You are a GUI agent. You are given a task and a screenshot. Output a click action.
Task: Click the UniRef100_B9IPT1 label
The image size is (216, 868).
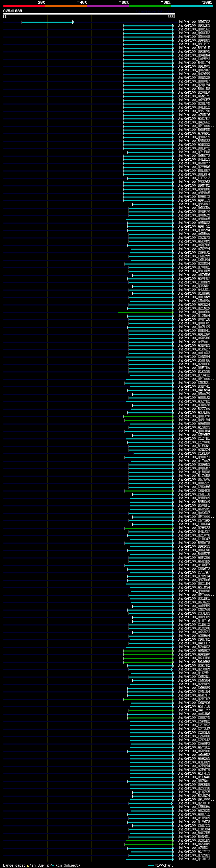[194, 44]
